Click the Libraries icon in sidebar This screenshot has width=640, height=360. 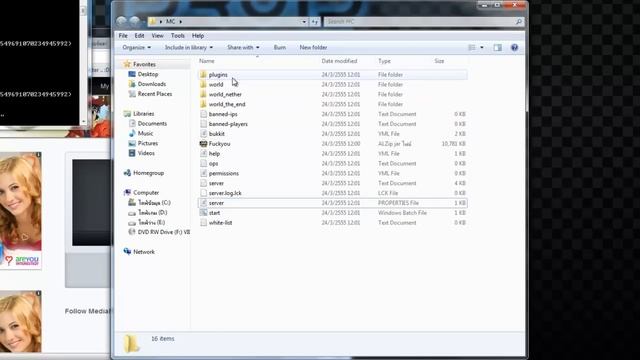(x=127, y=114)
